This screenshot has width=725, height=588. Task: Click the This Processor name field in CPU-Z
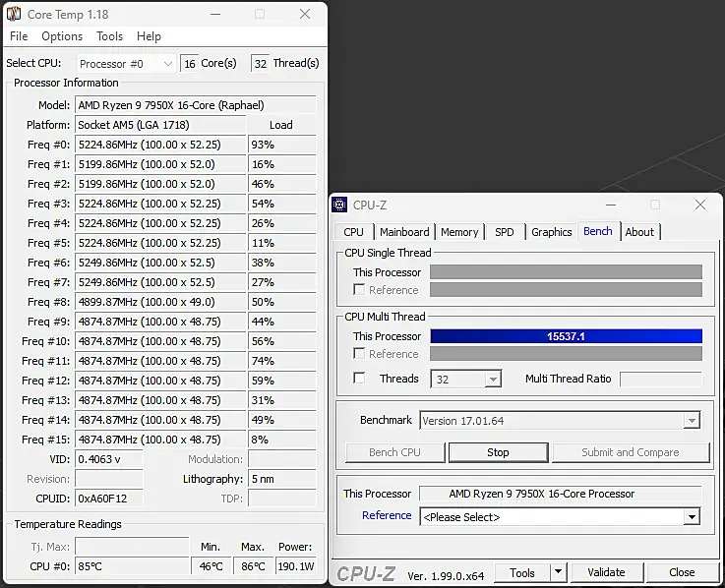point(560,494)
